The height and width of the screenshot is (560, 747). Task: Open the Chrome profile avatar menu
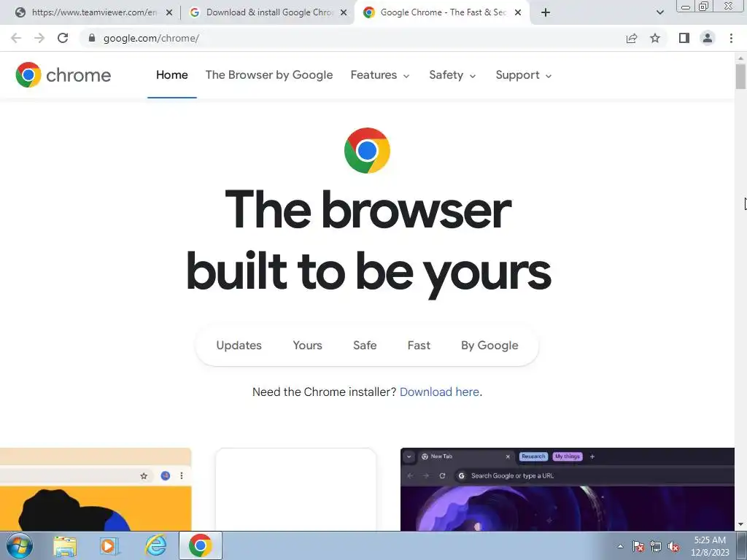708,38
